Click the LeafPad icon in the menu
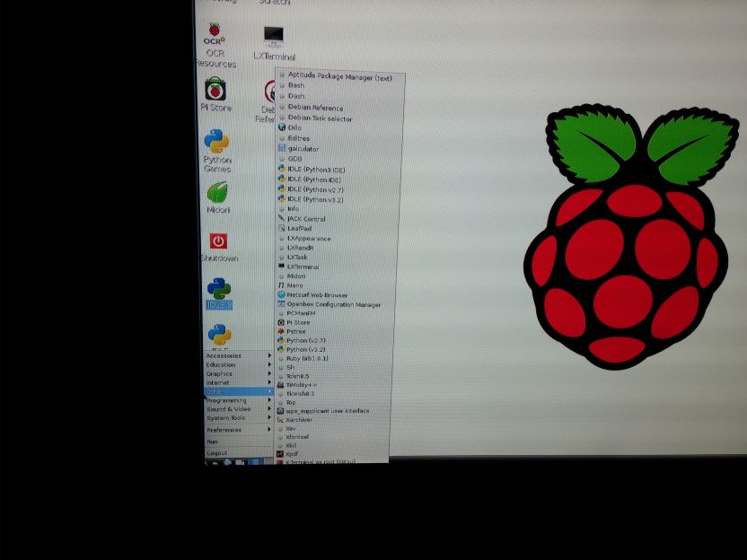Image resolution: width=747 pixels, height=560 pixels. click(281, 228)
